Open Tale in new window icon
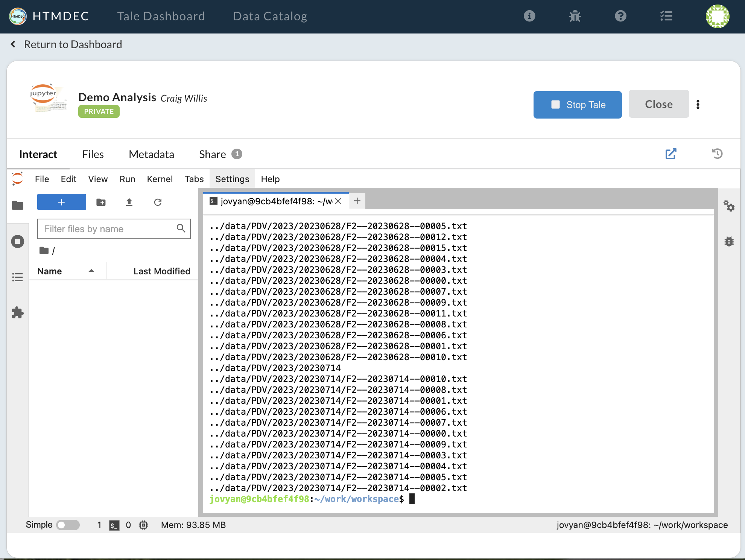Viewport: 745px width, 560px height. tap(671, 154)
